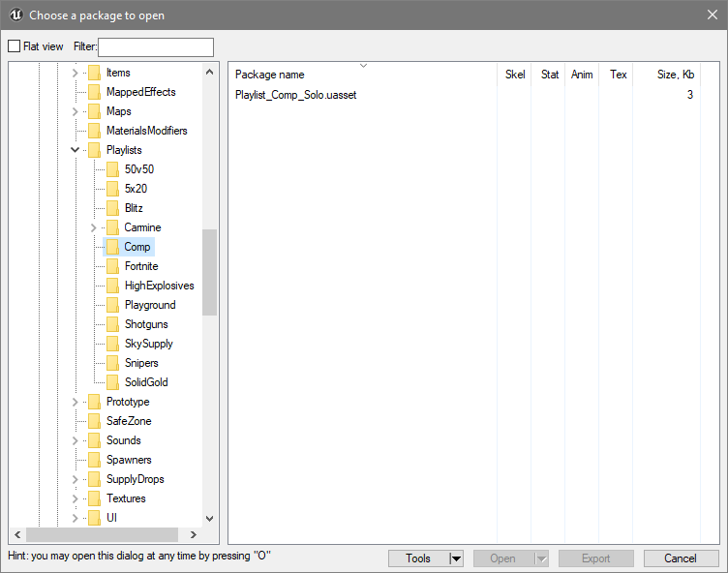Click the Textures folder icon
The height and width of the screenshot is (573, 728).
(x=94, y=498)
